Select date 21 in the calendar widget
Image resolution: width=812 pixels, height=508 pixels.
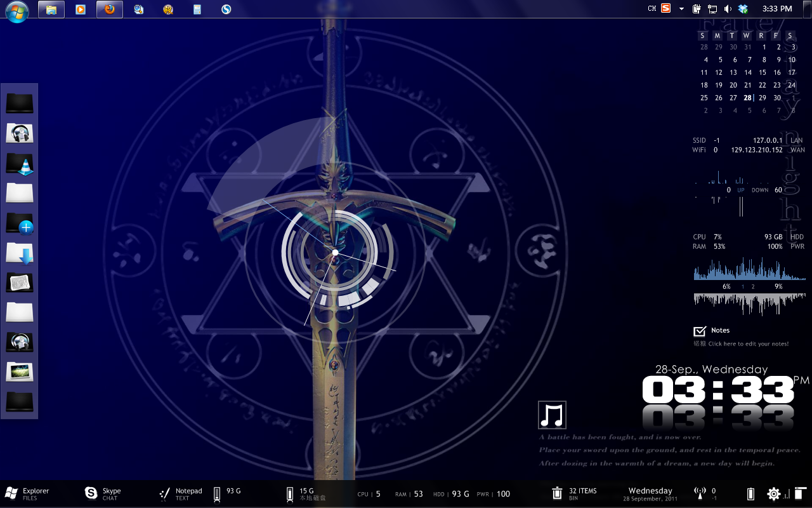coord(748,85)
